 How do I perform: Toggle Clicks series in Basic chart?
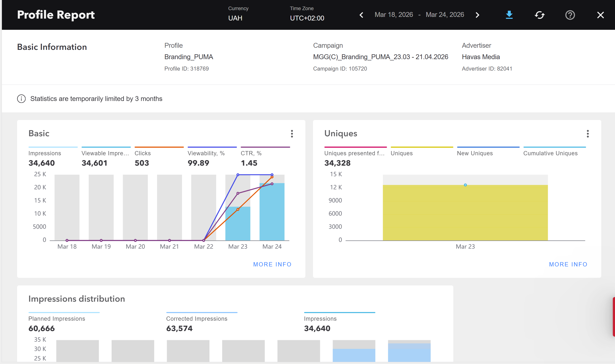142,153
